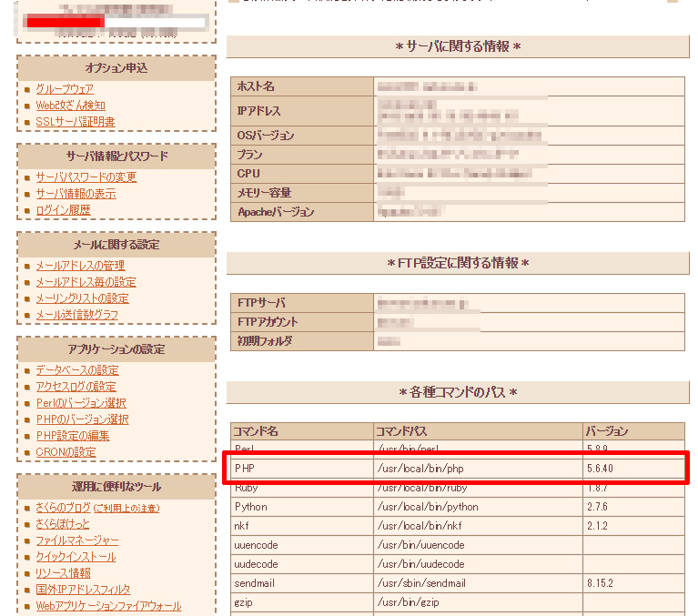Go to サーバパスワードの変更
This screenshot has height=616, width=698.
[86, 177]
